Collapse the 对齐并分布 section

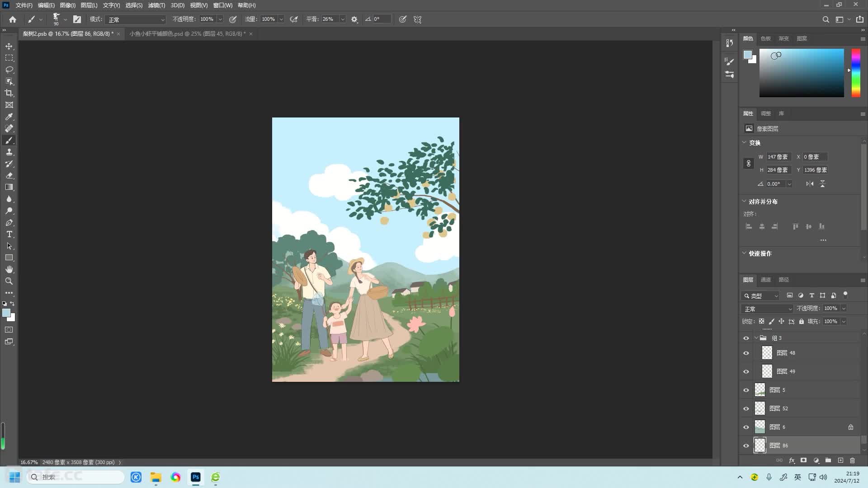(744, 201)
